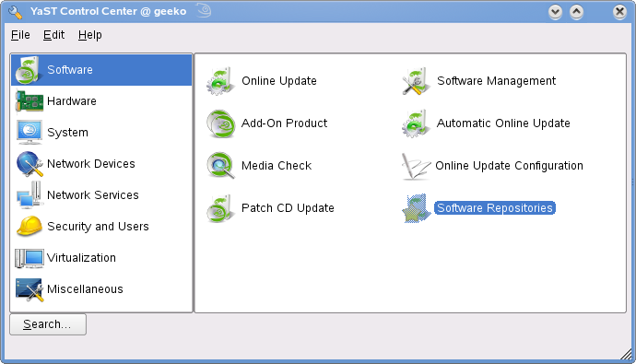Click the YaST wrench icon in the title bar
The height and width of the screenshot is (364, 636).
[x=15, y=12]
